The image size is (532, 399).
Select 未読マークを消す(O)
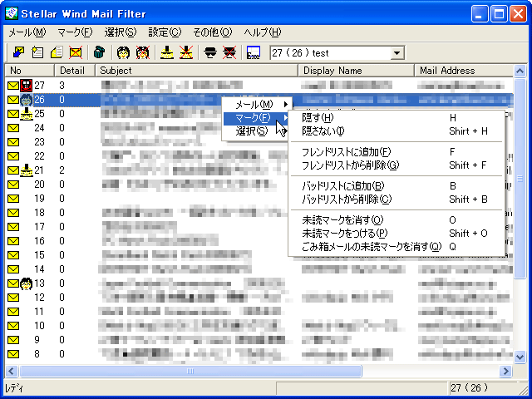coord(397,219)
